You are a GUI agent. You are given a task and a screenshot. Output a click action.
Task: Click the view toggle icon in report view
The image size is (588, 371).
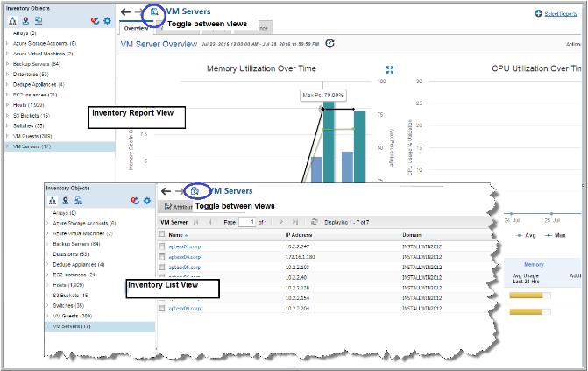(x=154, y=12)
